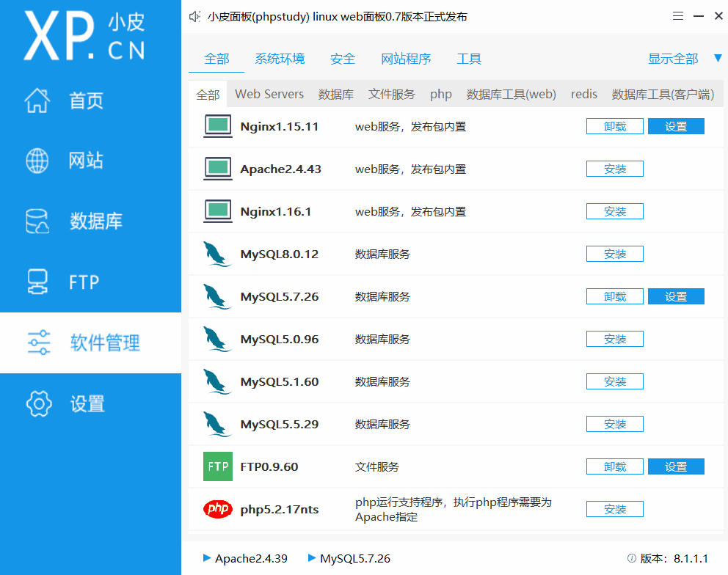Uninstall Nginx1.15.11 via 卸载 button
This screenshot has width=728, height=575.
coord(614,127)
